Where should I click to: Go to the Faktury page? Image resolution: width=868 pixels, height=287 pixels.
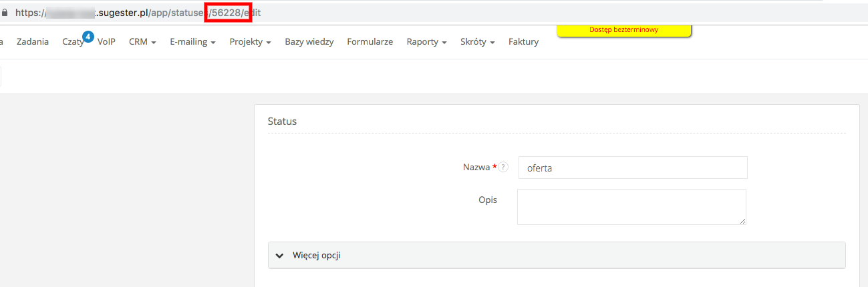523,42
